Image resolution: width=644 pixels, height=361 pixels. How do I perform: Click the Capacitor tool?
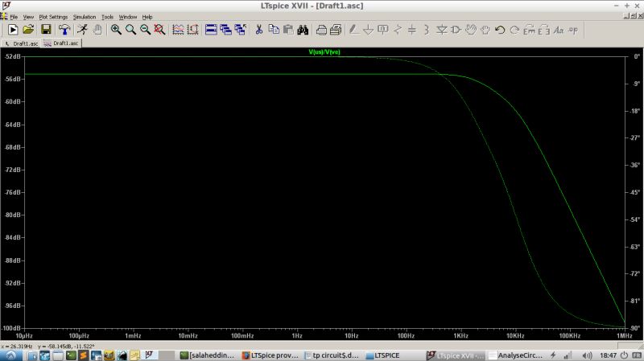coord(412,30)
